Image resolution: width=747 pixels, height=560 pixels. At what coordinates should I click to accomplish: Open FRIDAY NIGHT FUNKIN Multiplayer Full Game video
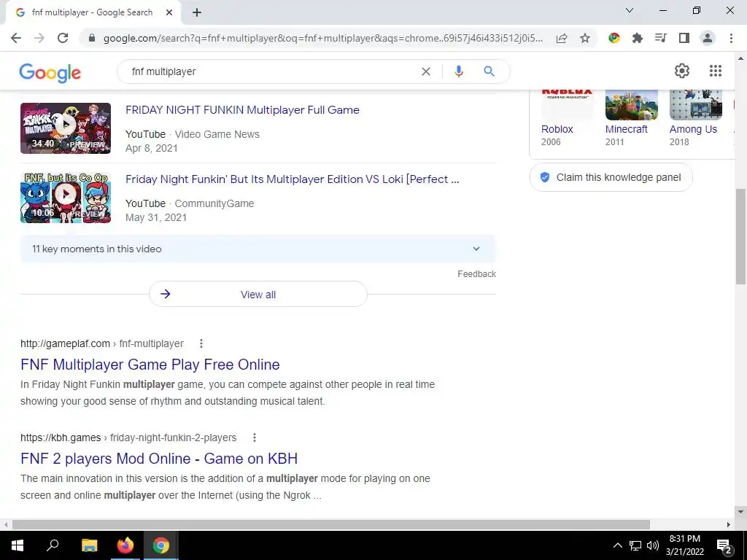(242, 110)
